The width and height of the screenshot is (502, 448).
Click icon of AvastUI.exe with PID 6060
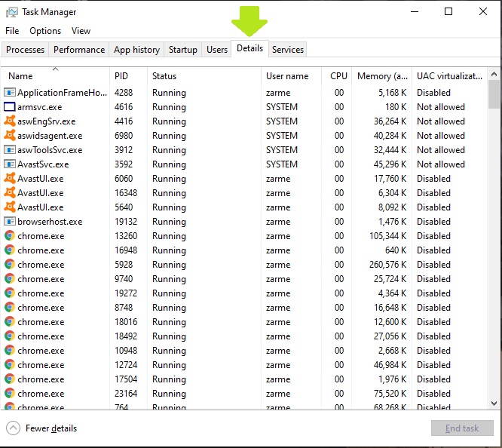[x=10, y=178]
